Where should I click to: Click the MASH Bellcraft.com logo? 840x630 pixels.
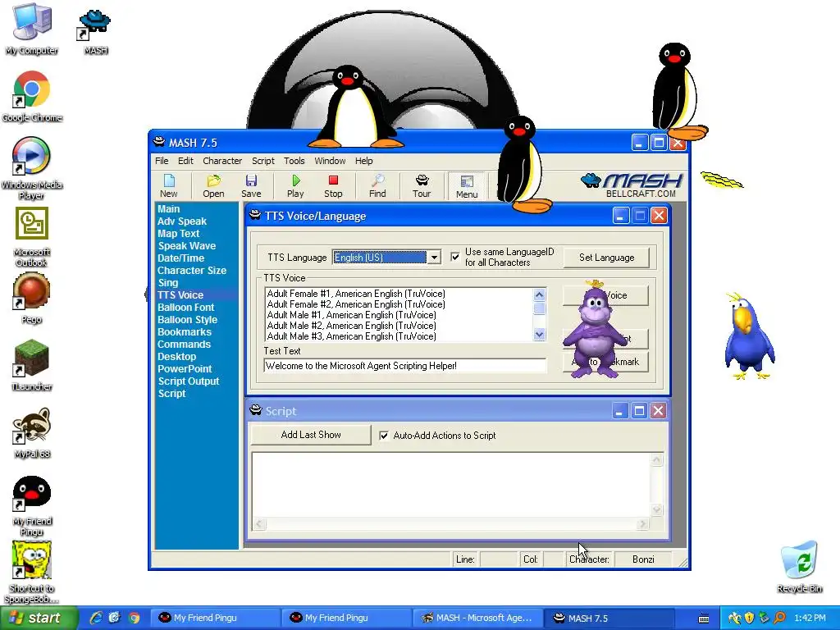[x=632, y=185]
